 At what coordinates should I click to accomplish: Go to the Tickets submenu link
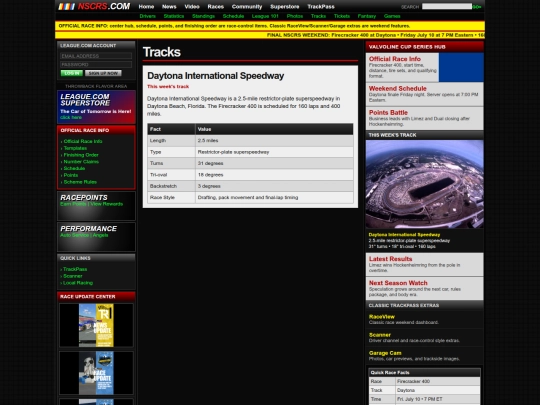(x=342, y=16)
